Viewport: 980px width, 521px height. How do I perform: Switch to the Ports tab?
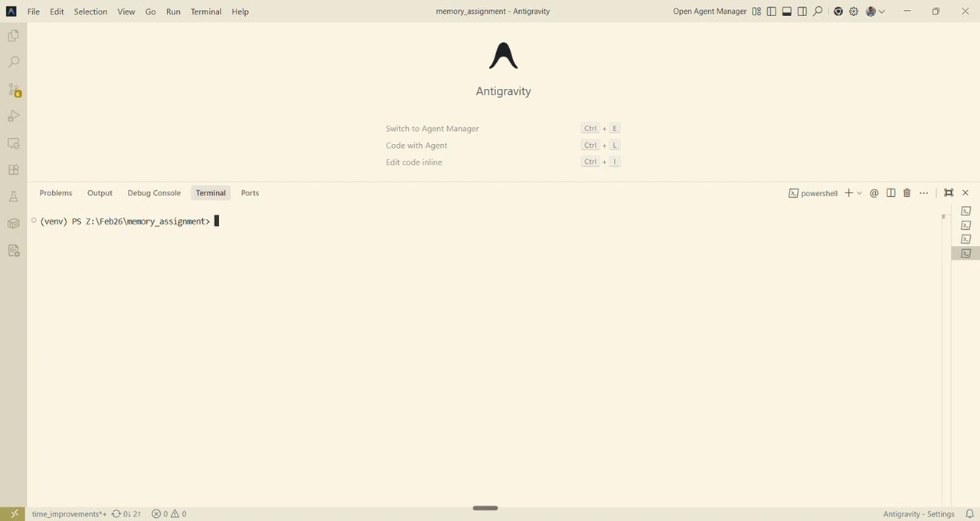tap(250, 193)
